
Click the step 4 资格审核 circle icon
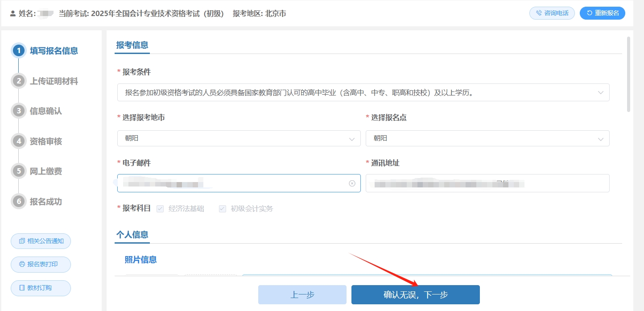pyautogui.click(x=18, y=141)
